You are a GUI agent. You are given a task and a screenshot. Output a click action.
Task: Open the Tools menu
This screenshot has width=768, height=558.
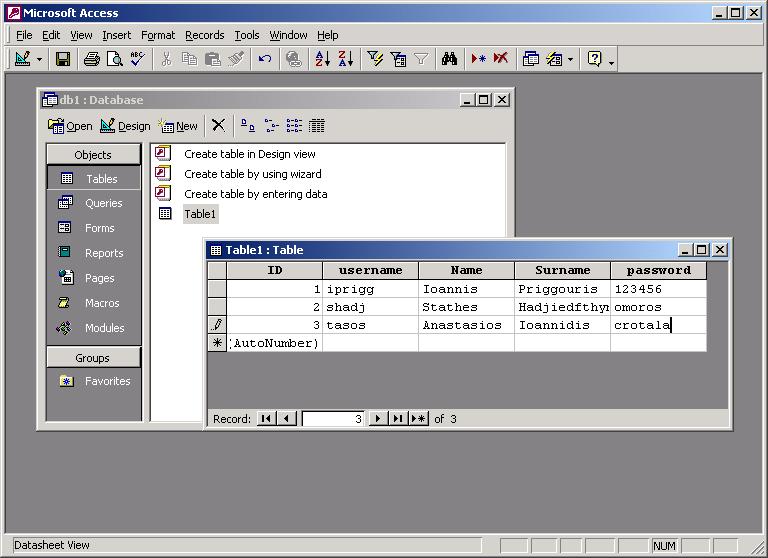tap(246, 35)
